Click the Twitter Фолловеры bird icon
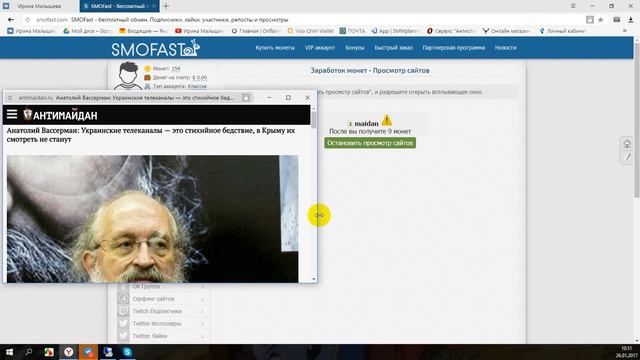This screenshot has width=640, height=360. (x=123, y=323)
